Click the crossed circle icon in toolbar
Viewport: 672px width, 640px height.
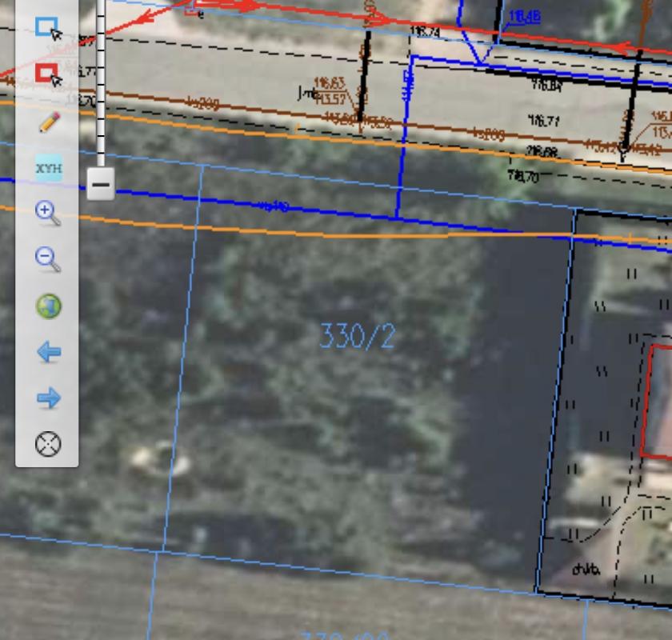click(x=48, y=443)
